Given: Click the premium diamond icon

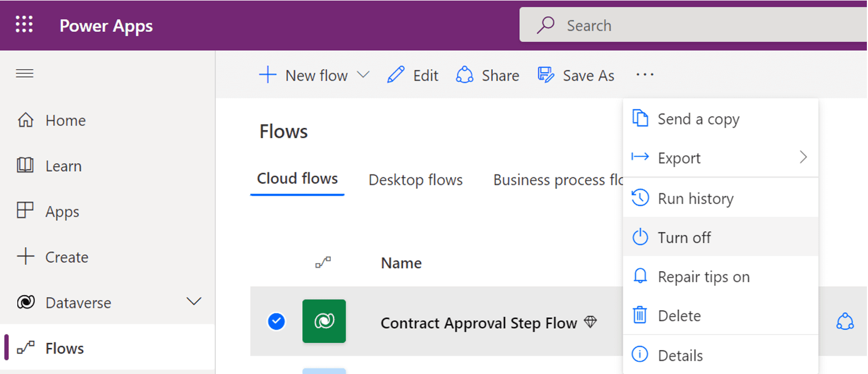Looking at the screenshot, I should tap(591, 322).
